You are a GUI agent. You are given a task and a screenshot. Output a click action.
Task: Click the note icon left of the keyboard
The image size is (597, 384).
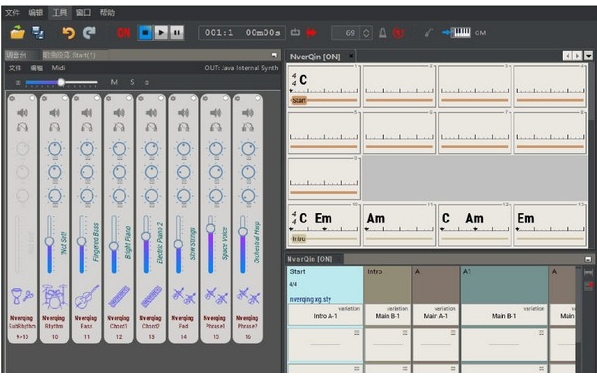pos(429,33)
